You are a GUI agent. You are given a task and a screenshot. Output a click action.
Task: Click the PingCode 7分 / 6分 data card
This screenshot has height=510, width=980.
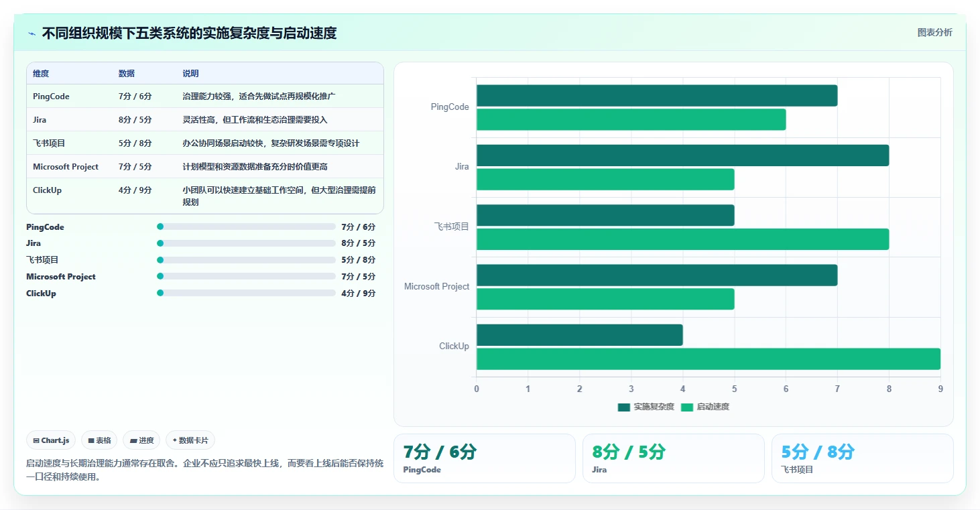485,458
